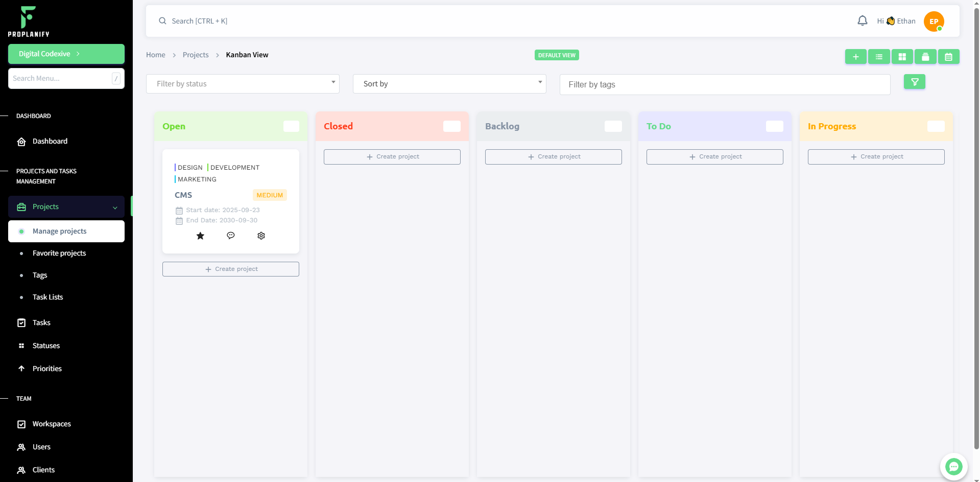
Task: Apply the tag filter funnel icon
Action: pyautogui.click(x=914, y=82)
